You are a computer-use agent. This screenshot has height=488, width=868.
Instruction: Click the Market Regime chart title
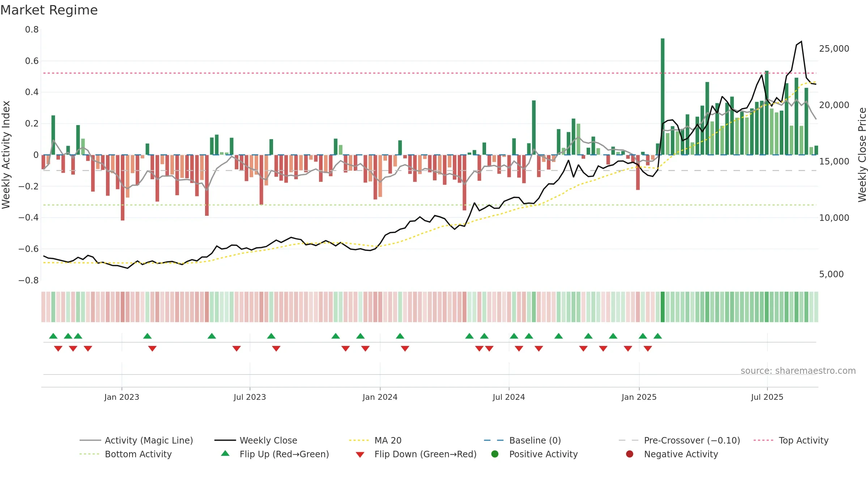49,10
